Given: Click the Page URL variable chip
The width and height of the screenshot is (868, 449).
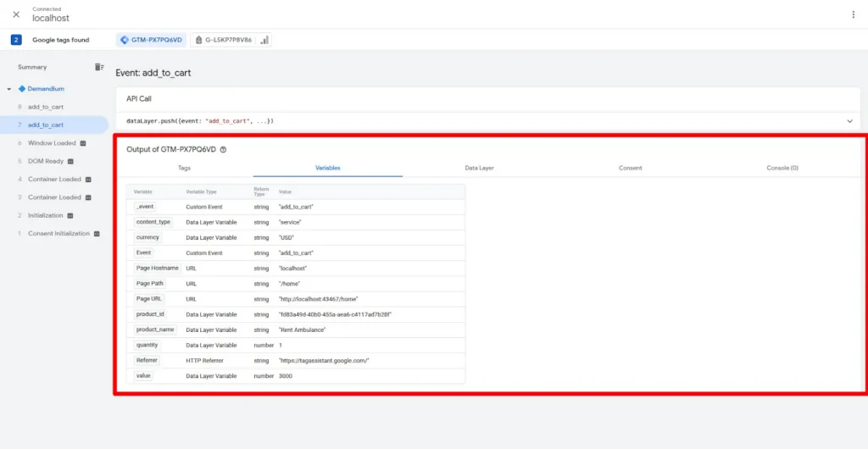Looking at the screenshot, I should coord(149,298).
